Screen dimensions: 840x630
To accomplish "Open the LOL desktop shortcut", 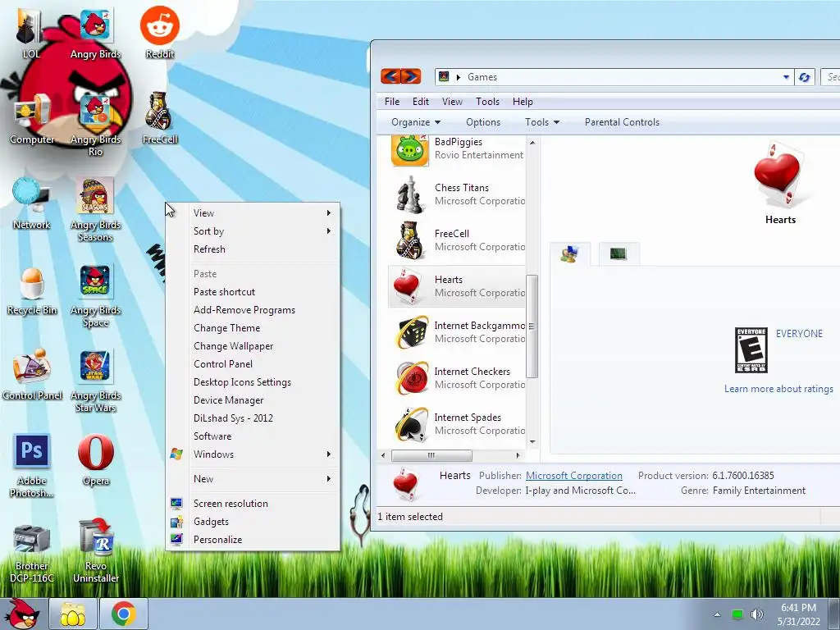I will point(30,33).
